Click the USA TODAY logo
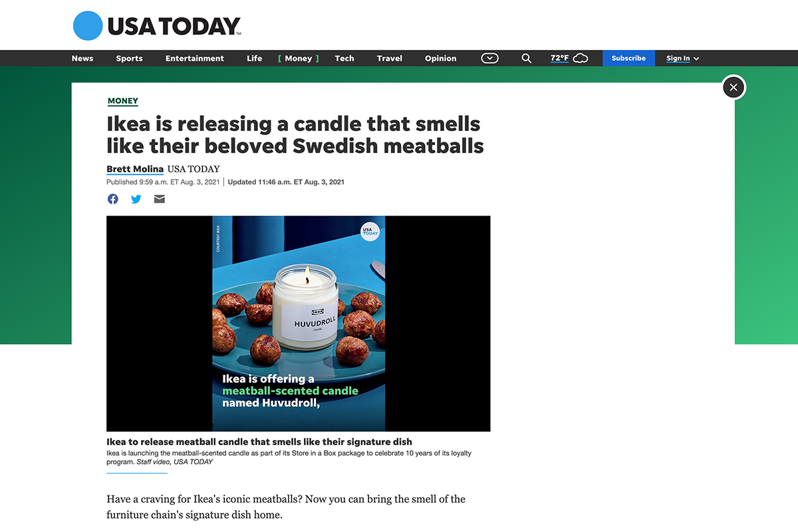Screen dimensions: 798x532 point(157,26)
